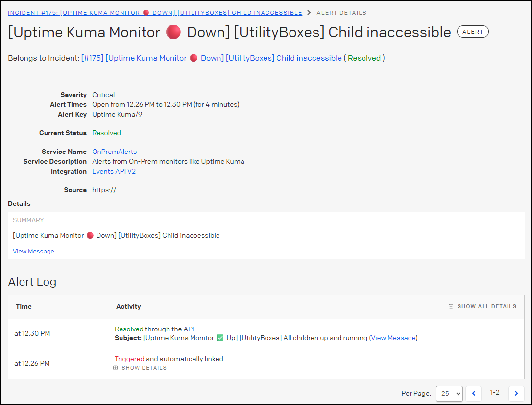Click the Critical severity value
The image size is (532, 405).
click(103, 95)
